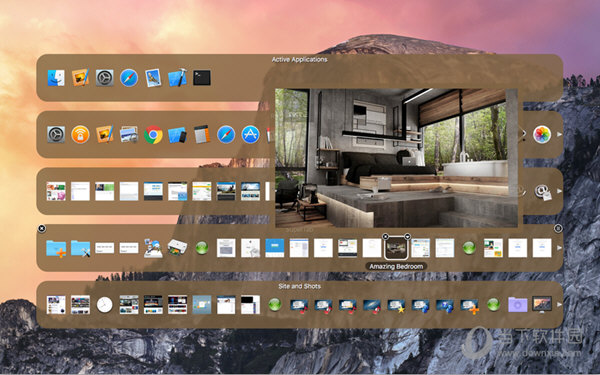Expand Site and Shots row arrow
Image resolution: width=600 pixels, height=375 pixels.
coord(559,305)
